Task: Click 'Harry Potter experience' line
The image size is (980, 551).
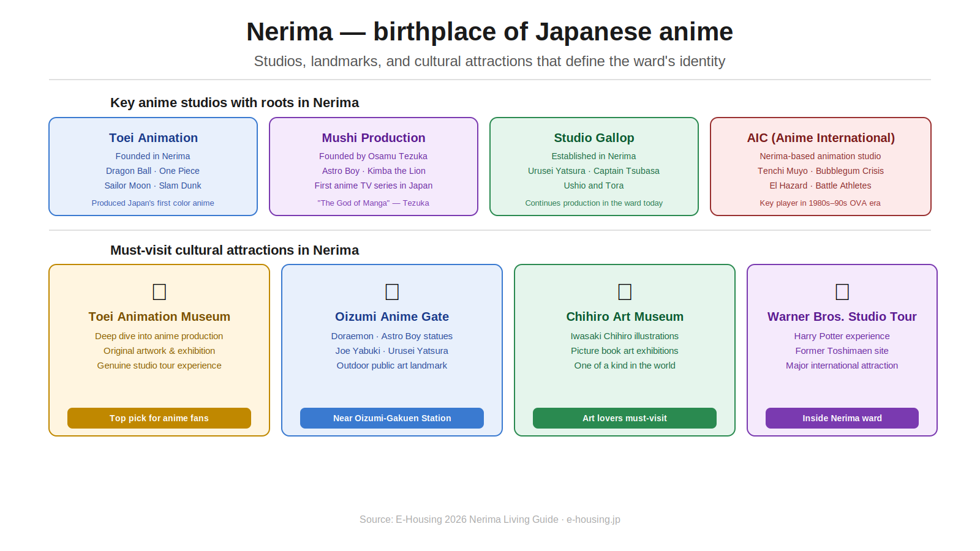Action: pyautogui.click(x=842, y=336)
